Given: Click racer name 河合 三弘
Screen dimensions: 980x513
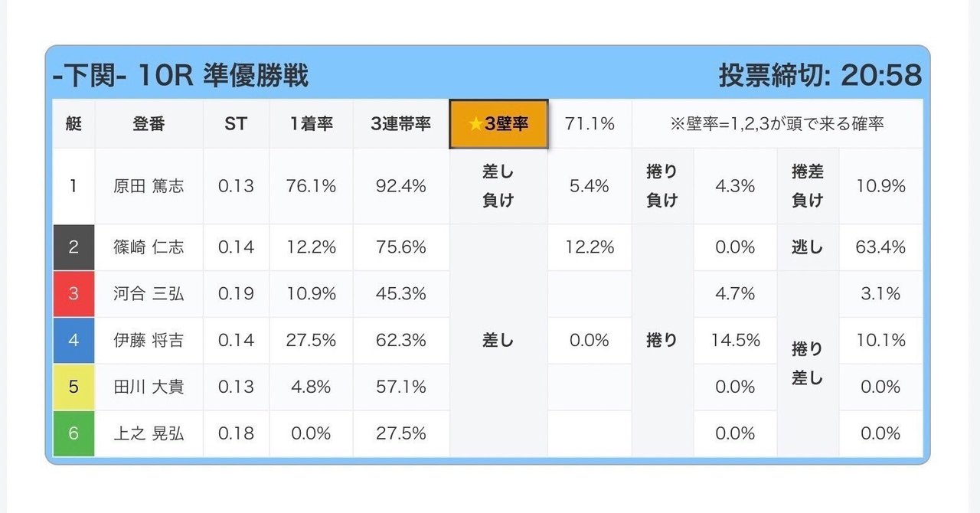Looking at the screenshot, I should point(149,294).
